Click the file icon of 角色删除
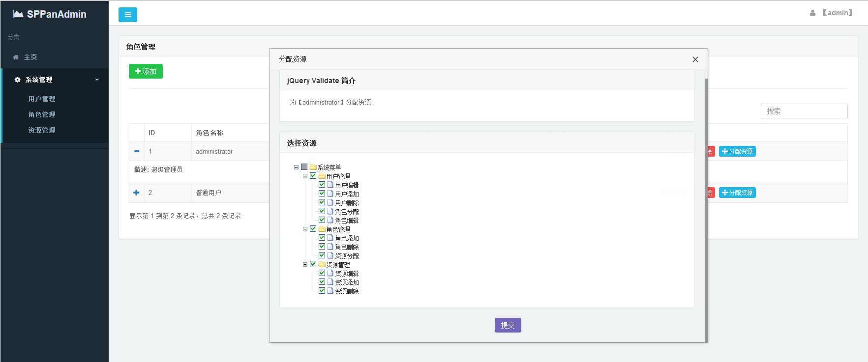868x362 pixels. click(x=330, y=247)
